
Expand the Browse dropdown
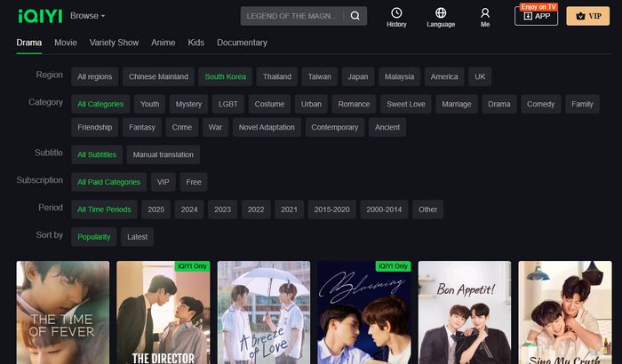87,16
